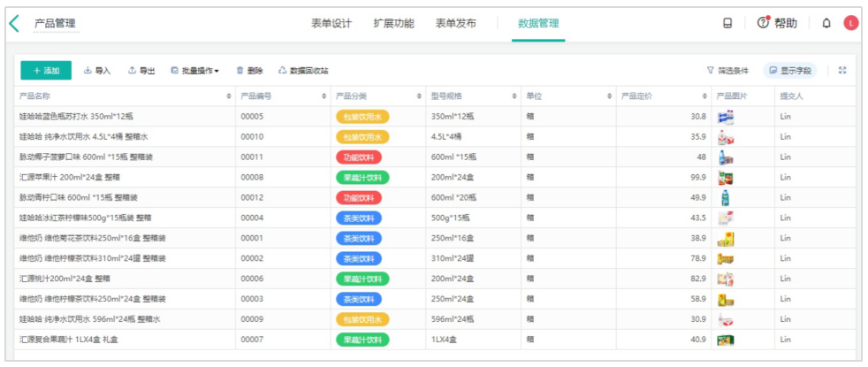Click the 导入 import icon button
The height and width of the screenshot is (367, 868).
(x=97, y=71)
